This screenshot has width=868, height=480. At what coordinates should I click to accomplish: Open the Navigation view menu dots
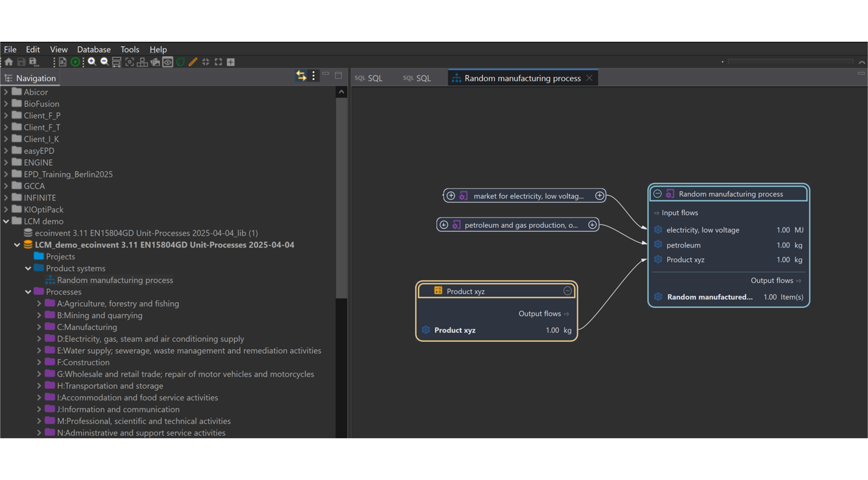(313, 76)
